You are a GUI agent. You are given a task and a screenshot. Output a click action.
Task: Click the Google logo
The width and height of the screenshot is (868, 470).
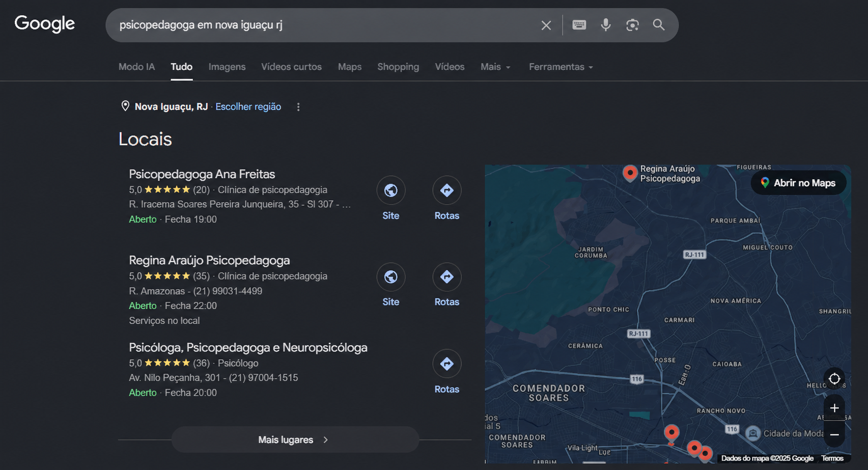pyautogui.click(x=45, y=24)
